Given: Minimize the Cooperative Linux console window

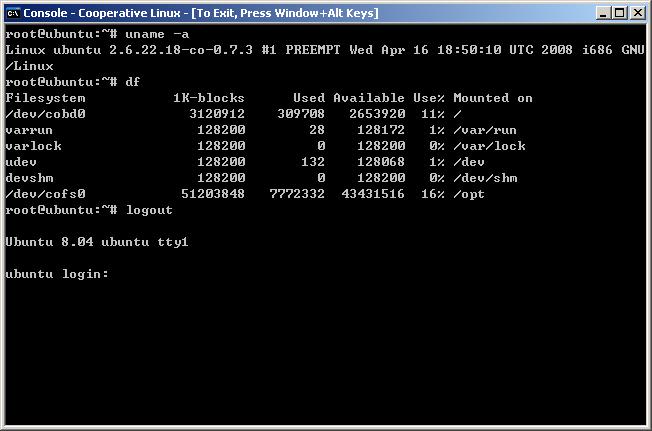Looking at the screenshot, I should [603, 13].
